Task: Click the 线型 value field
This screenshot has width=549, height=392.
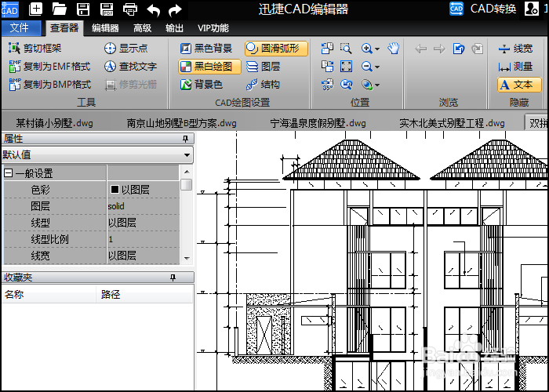Action: point(144,223)
